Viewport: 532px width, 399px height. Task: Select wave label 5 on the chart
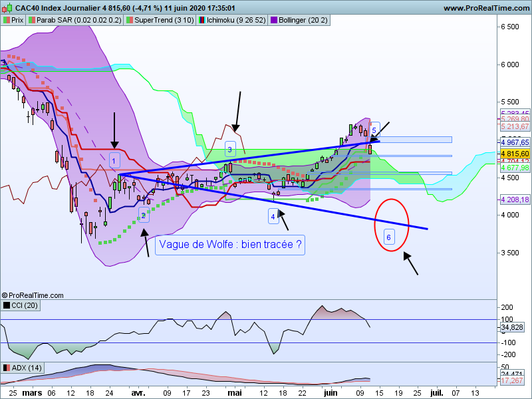374,130
